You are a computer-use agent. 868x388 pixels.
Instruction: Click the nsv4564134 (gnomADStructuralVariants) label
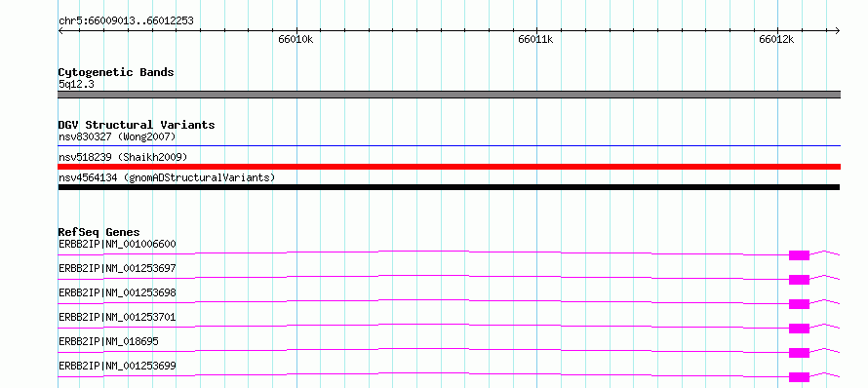click(167, 177)
